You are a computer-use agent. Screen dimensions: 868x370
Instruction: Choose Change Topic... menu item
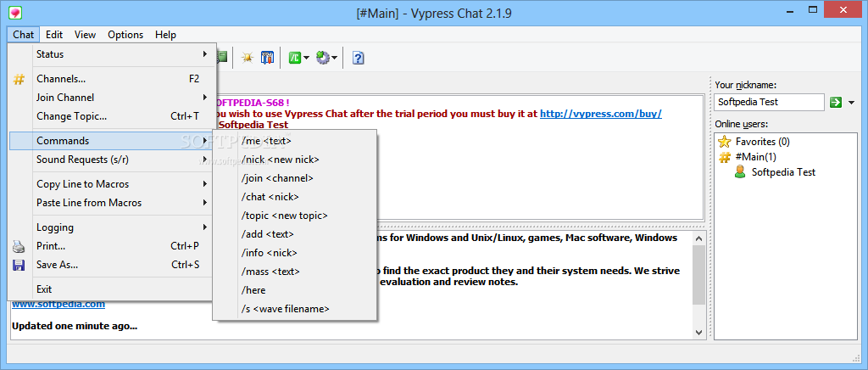[x=111, y=116]
